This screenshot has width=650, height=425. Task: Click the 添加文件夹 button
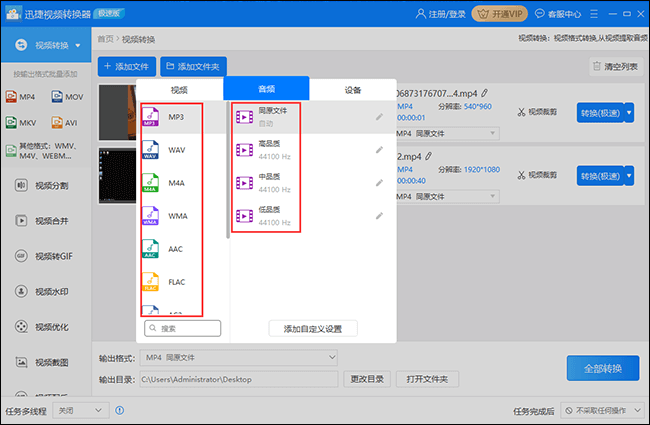[193, 66]
